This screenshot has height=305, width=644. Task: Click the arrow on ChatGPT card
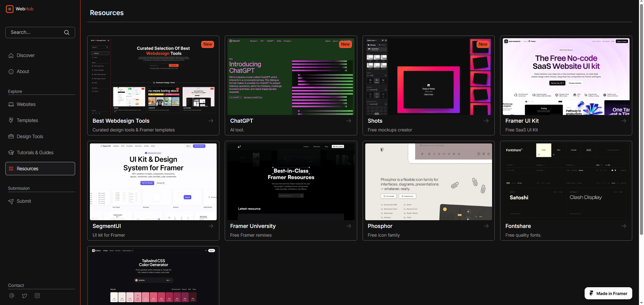(349, 121)
